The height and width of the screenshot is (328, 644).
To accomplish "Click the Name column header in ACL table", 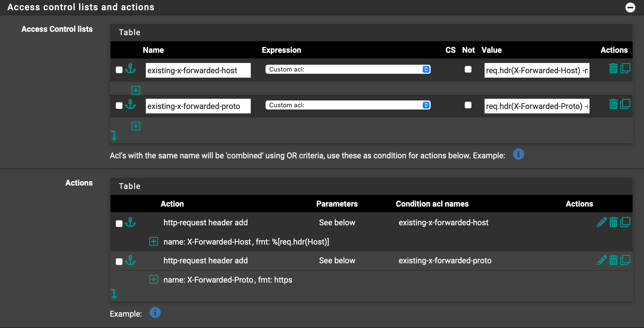I will click(x=153, y=50).
